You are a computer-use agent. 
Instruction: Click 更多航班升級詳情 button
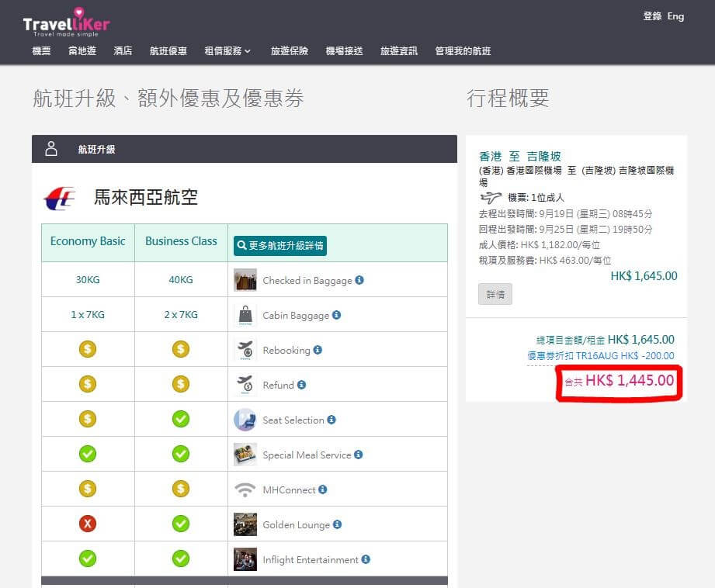[280, 246]
